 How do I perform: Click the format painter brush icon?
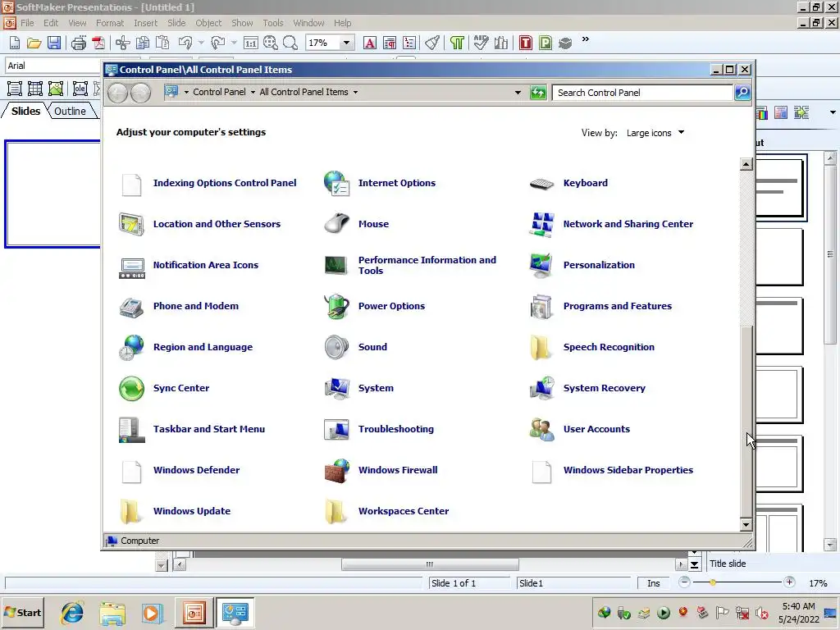click(x=432, y=43)
